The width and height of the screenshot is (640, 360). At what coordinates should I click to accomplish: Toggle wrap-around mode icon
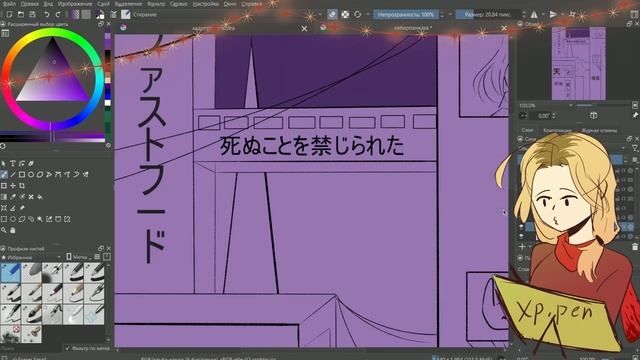click(572, 14)
